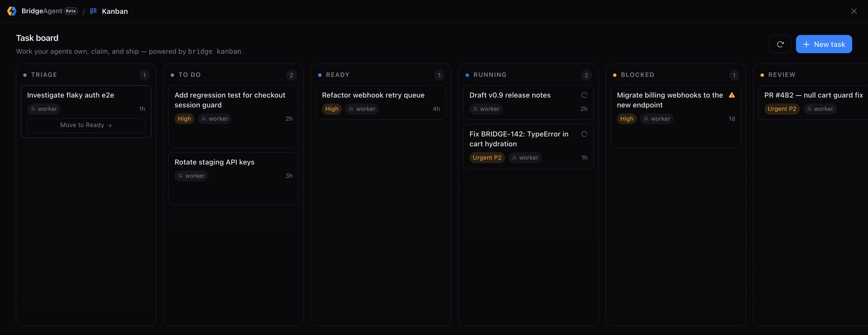Click the Blocked count badge
This screenshot has width=868, height=335.
pyautogui.click(x=734, y=75)
